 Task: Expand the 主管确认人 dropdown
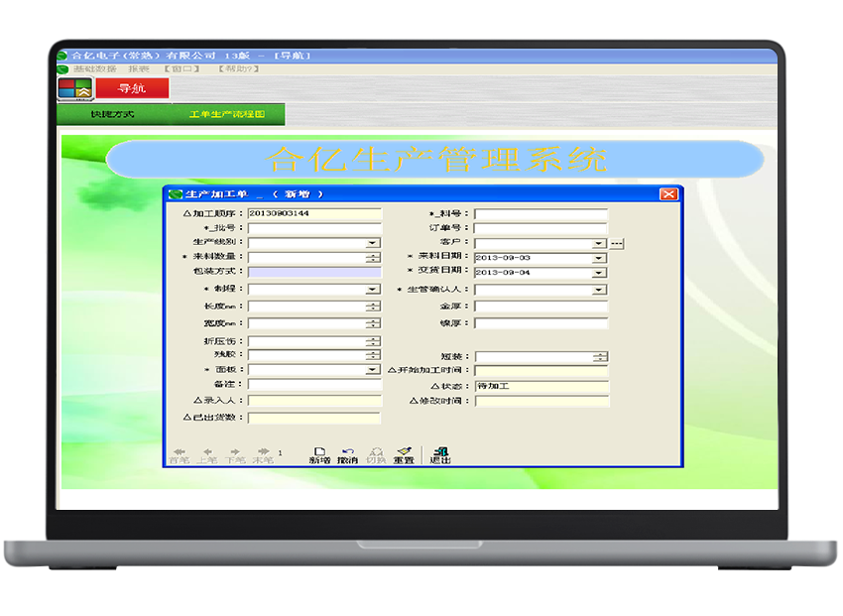599,290
